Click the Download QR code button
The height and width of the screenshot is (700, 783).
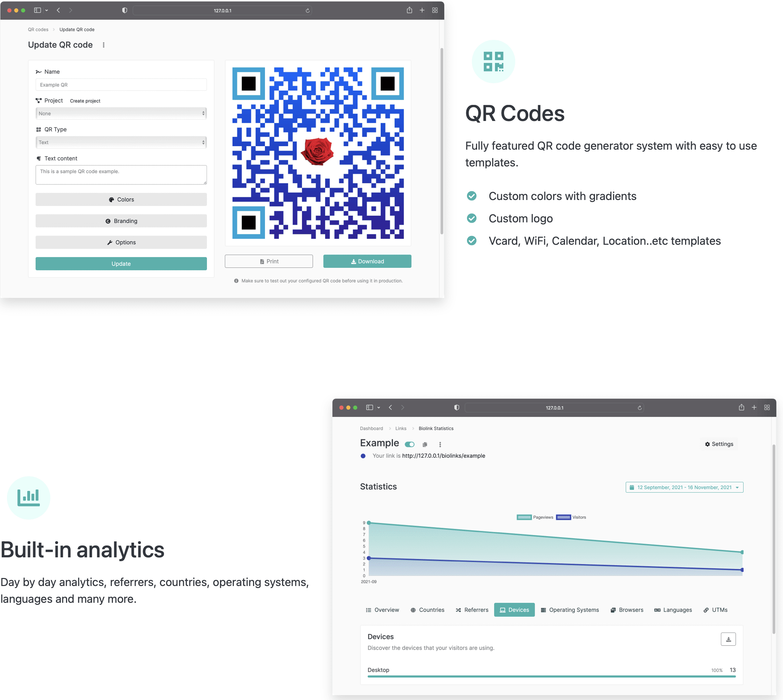pos(367,261)
